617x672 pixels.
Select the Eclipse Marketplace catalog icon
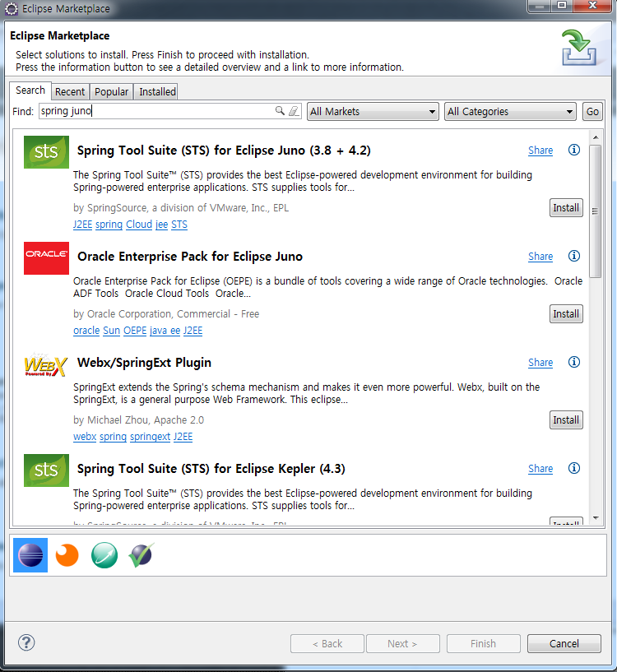30,555
